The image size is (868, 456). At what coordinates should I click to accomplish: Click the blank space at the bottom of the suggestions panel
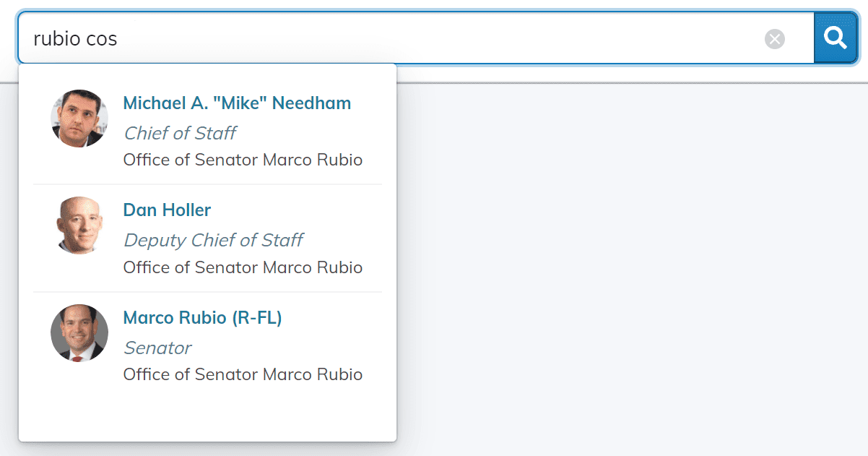point(207,416)
